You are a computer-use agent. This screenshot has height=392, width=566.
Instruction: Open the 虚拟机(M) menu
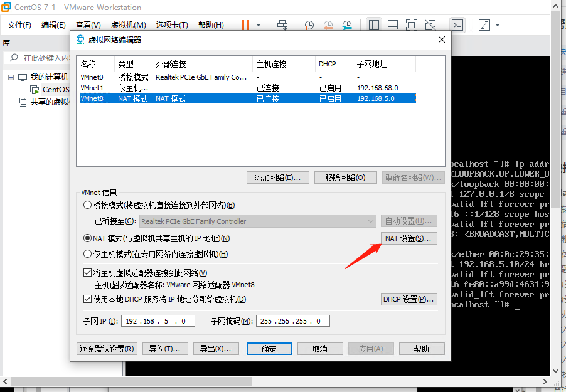click(x=129, y=25)
